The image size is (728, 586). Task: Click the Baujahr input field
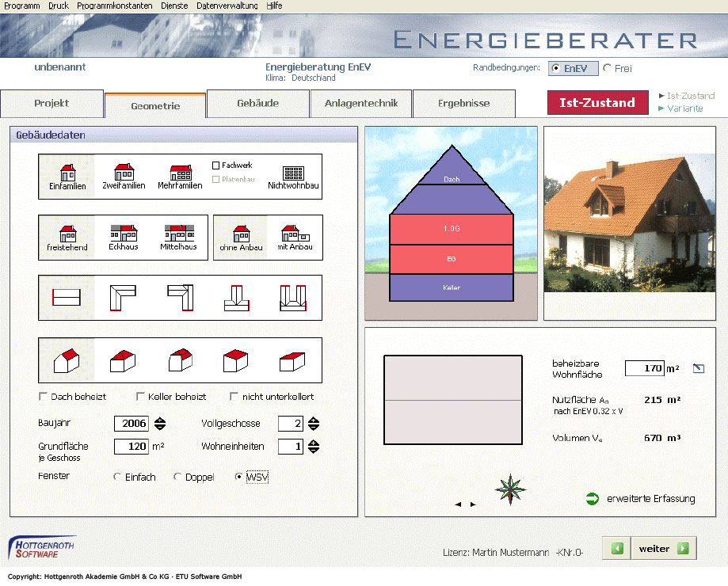click(131, 423)
